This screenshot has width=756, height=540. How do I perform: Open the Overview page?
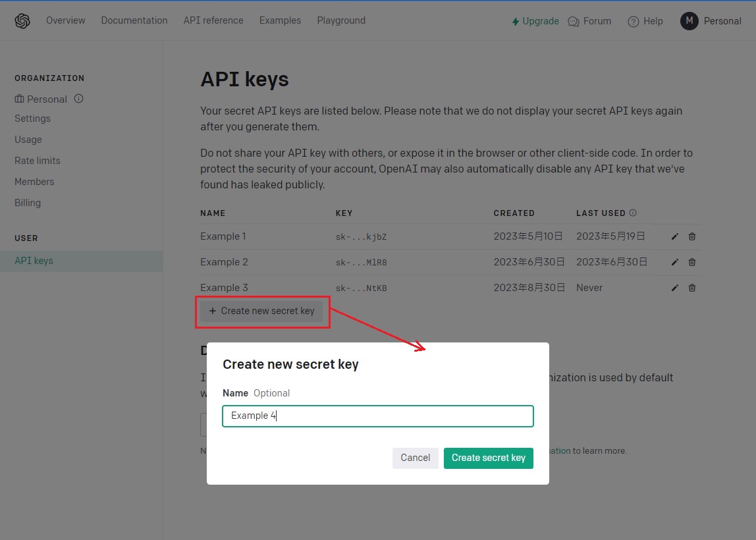(66, 20)
